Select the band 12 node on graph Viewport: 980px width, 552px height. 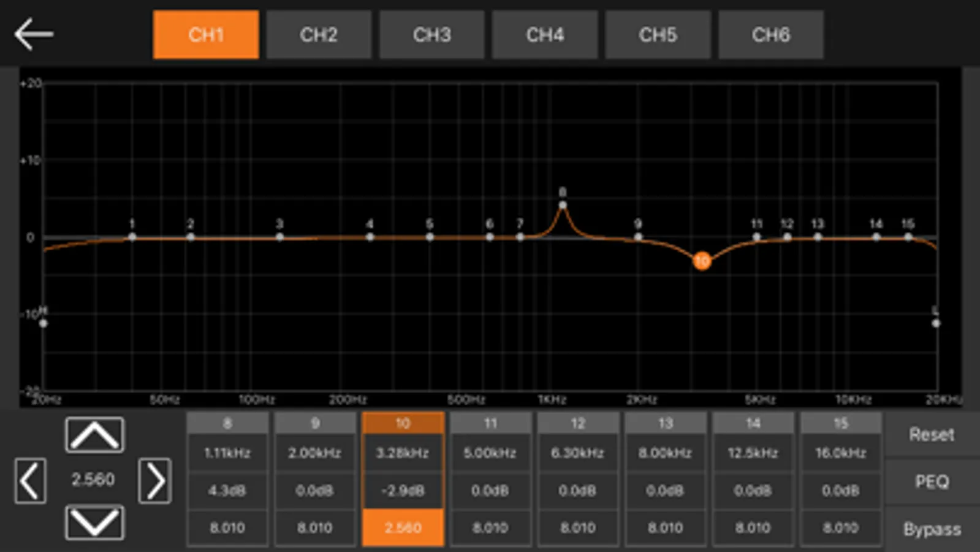pyautogui.click(x=787, y=237)
